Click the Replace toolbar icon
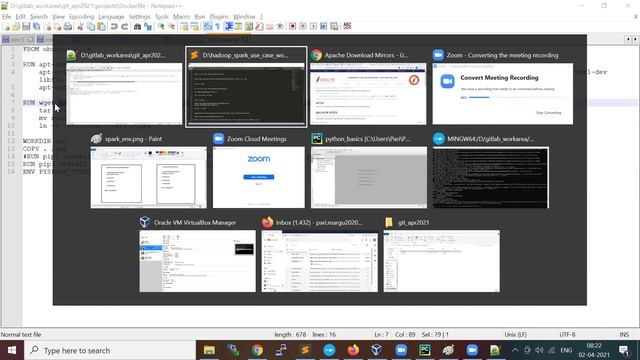The image size is (640, 360). coord(148,27)
